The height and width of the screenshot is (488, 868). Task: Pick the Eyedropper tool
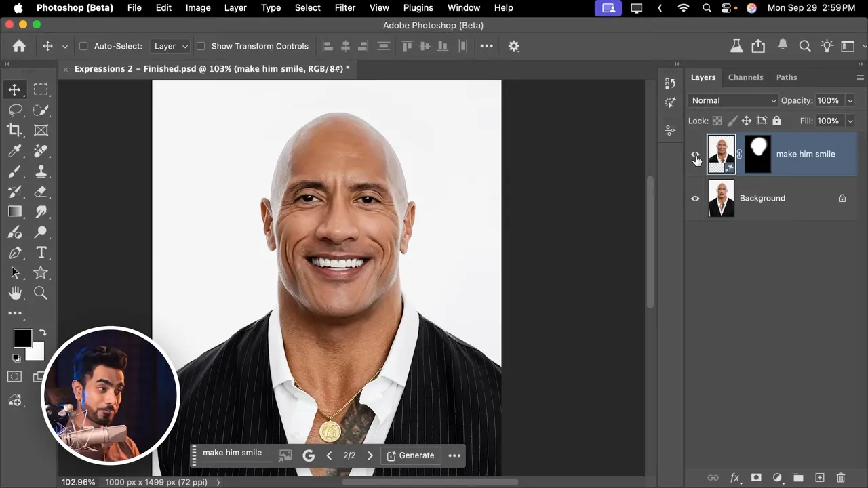tap(15, 150)
